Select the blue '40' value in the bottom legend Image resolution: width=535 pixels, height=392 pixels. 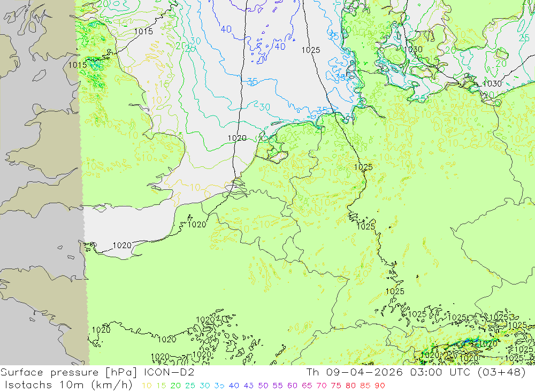pyautogui.click(x=234, y=386)
